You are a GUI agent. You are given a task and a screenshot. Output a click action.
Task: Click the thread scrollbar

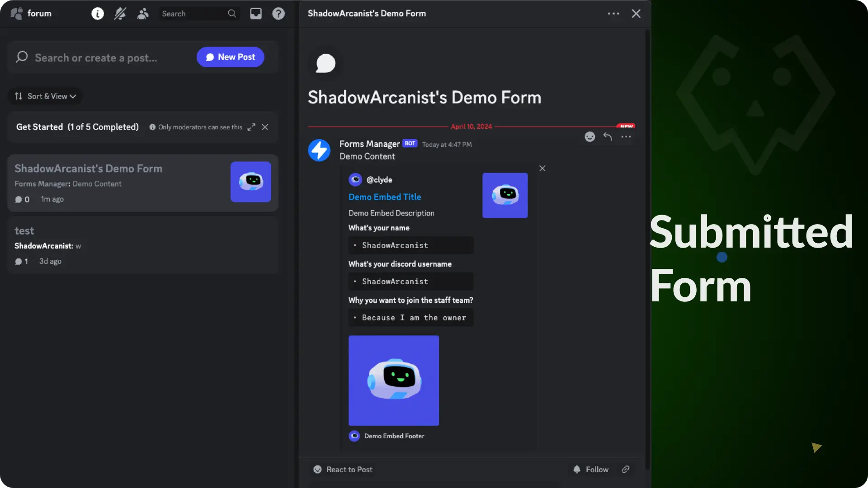[647, 249]
